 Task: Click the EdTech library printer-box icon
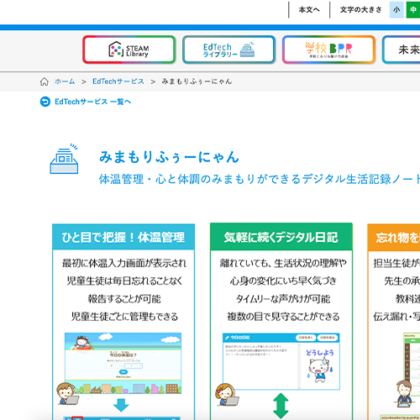(64, 159)
